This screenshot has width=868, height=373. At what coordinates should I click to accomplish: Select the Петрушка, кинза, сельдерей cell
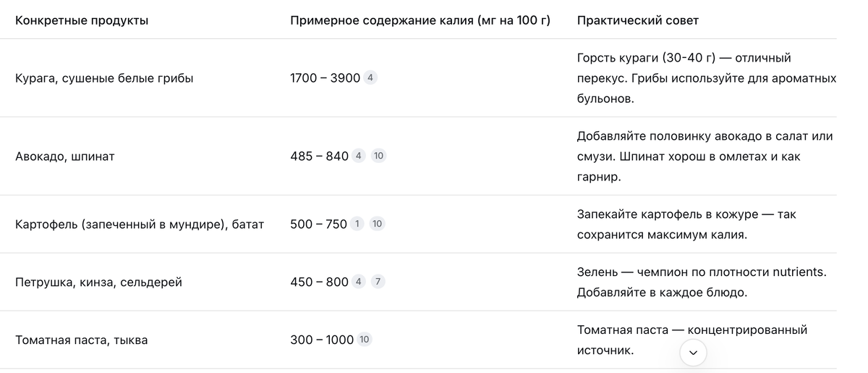[x=98, y=282]
